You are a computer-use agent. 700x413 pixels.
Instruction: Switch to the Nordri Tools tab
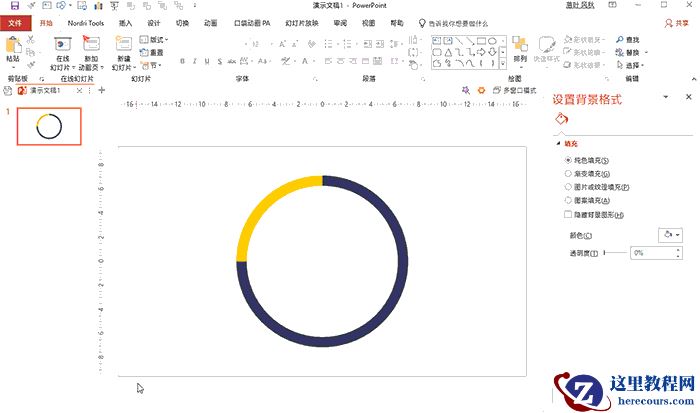point(86,23)
